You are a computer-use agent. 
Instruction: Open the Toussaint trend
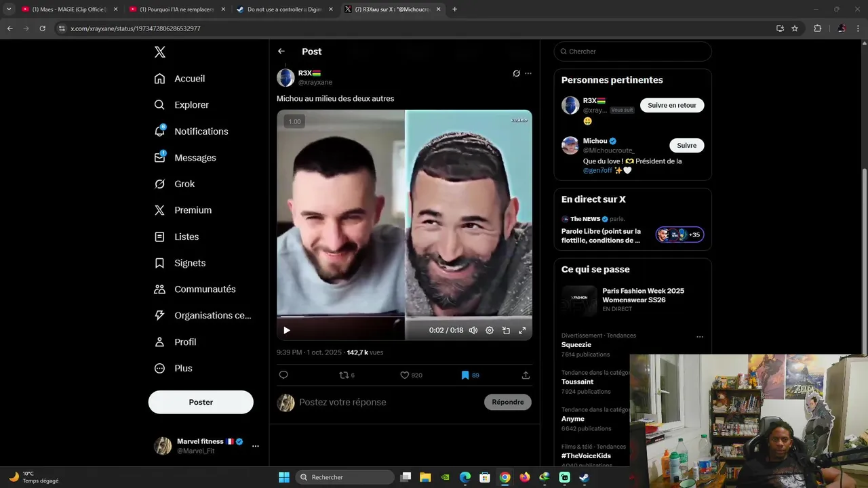point(577,382)
